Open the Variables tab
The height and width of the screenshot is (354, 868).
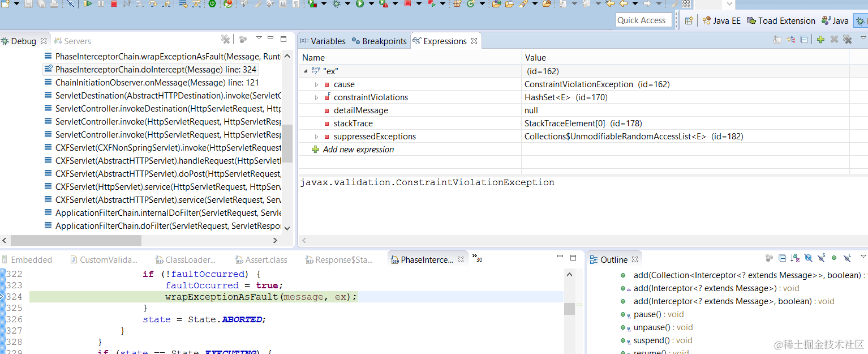click(x=323, y=41)
